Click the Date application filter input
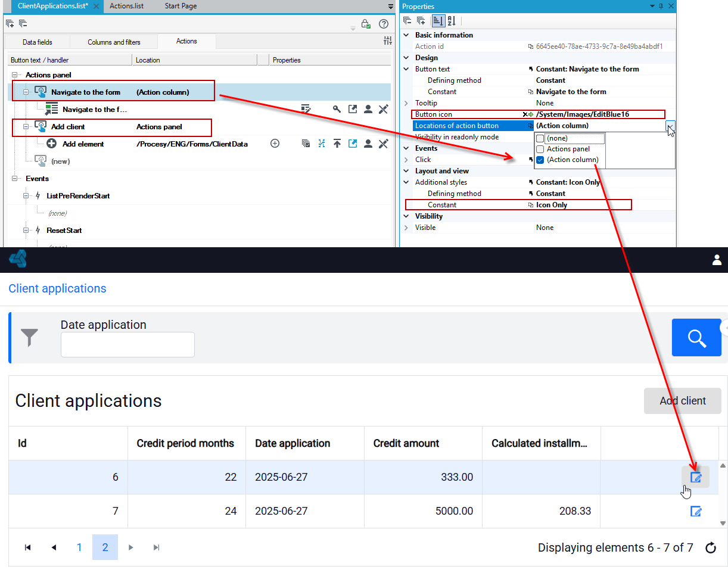This screenshot has width=728, height=585. pyautogui.click(x=127, y=344)
